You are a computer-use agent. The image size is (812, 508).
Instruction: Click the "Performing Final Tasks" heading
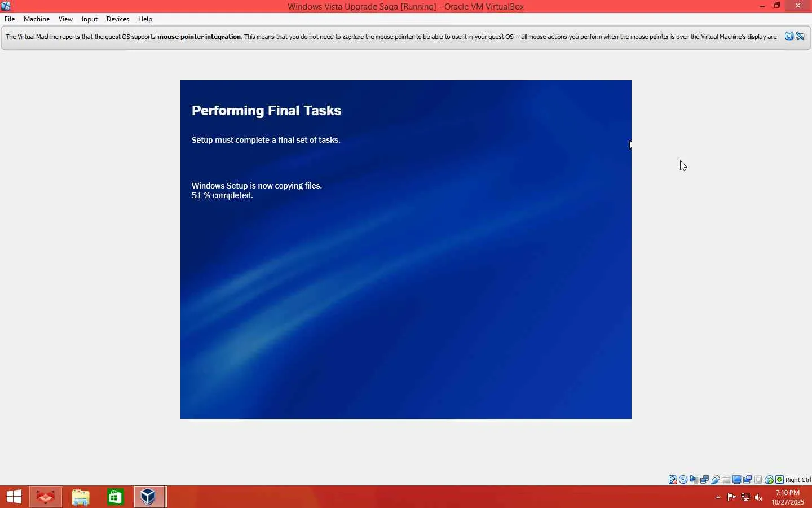(x=267, y=111)
